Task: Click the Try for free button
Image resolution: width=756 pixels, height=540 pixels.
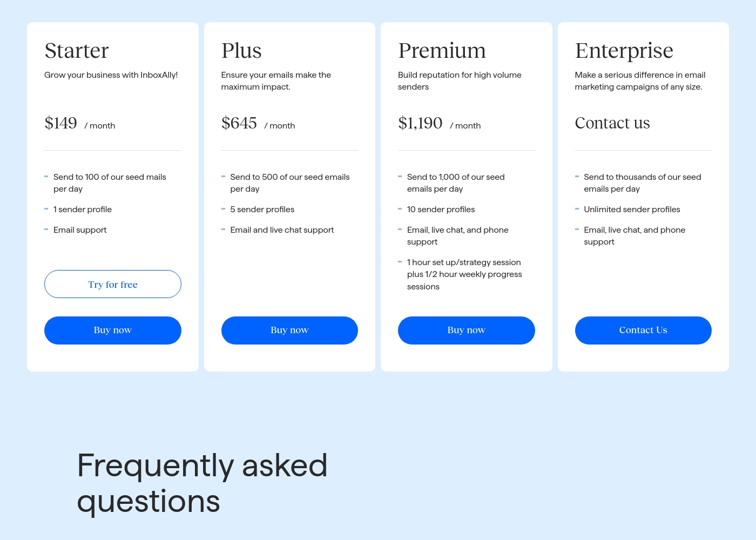Action: tap(113, 284)
